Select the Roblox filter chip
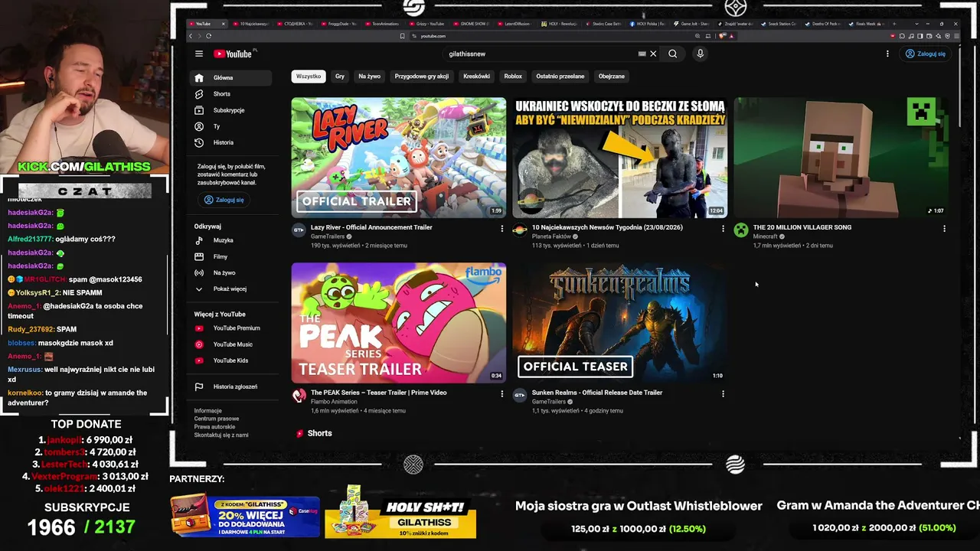The image size is (980, 551). tap(513, 77)
